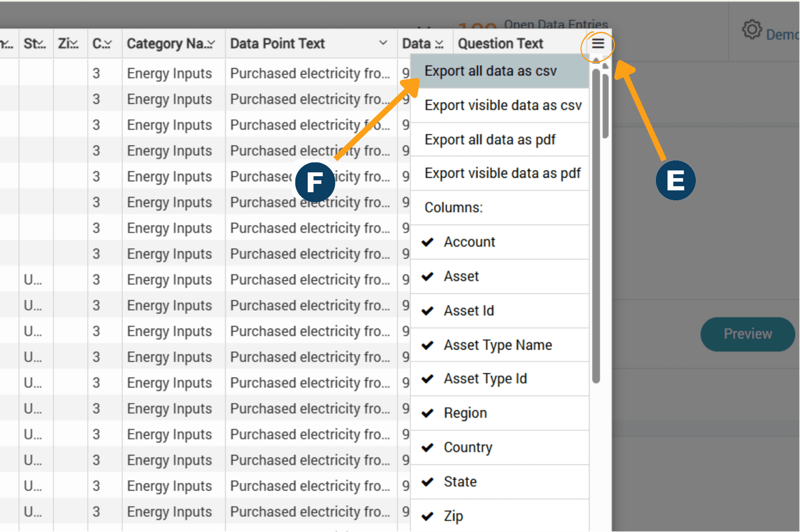This screenshot has height=532, width=800.
Task: Click the Preview button
Action: (x=748, y=334)
